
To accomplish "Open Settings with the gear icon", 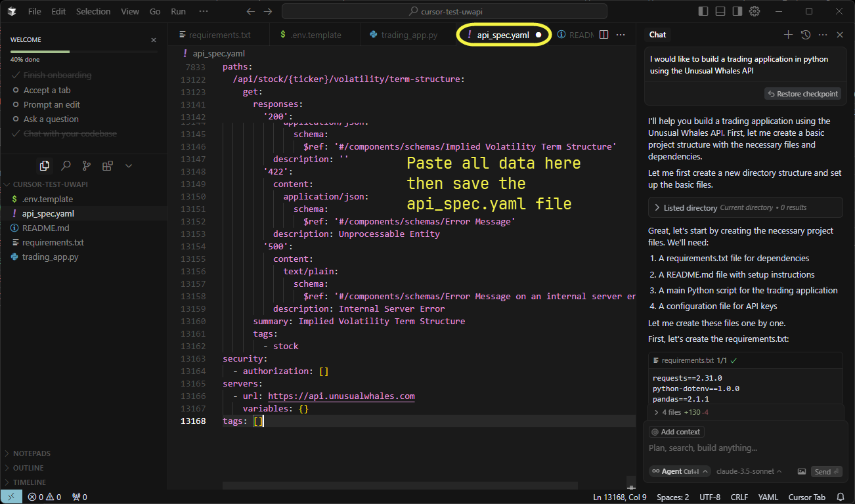I will [x=754, y=10].
